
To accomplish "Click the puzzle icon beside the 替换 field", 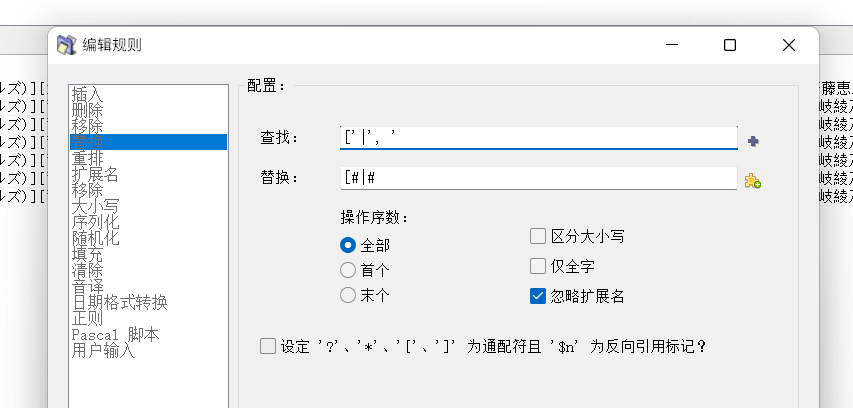I will 753,181.
